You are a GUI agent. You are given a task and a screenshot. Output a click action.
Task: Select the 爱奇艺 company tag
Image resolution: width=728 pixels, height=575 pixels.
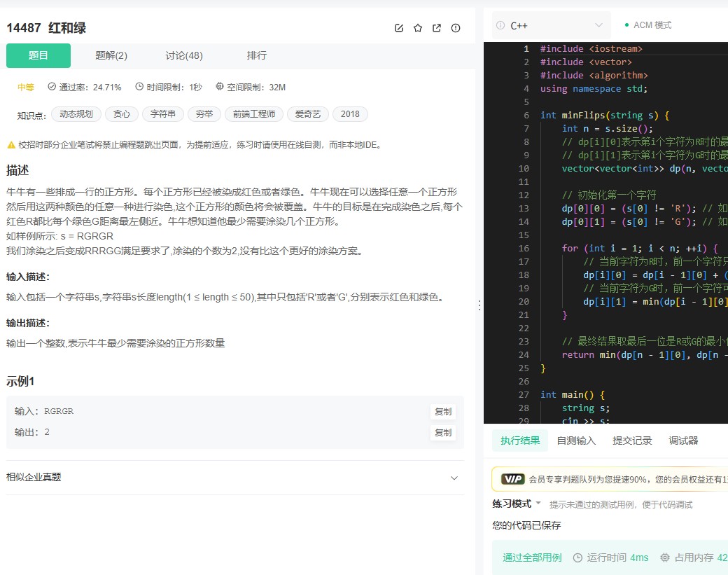click(x=307, y=113)
